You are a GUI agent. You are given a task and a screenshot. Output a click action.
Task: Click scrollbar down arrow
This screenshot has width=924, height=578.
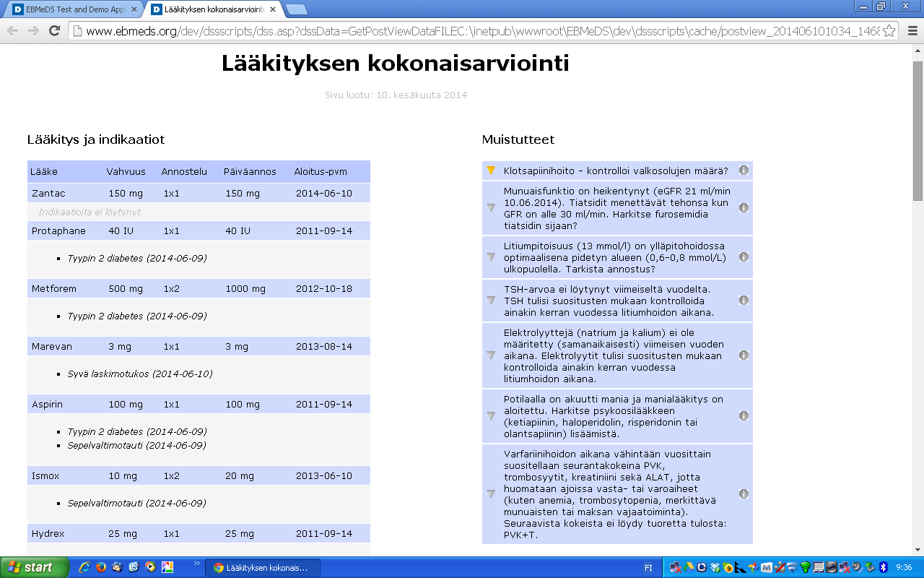(918, 550)
